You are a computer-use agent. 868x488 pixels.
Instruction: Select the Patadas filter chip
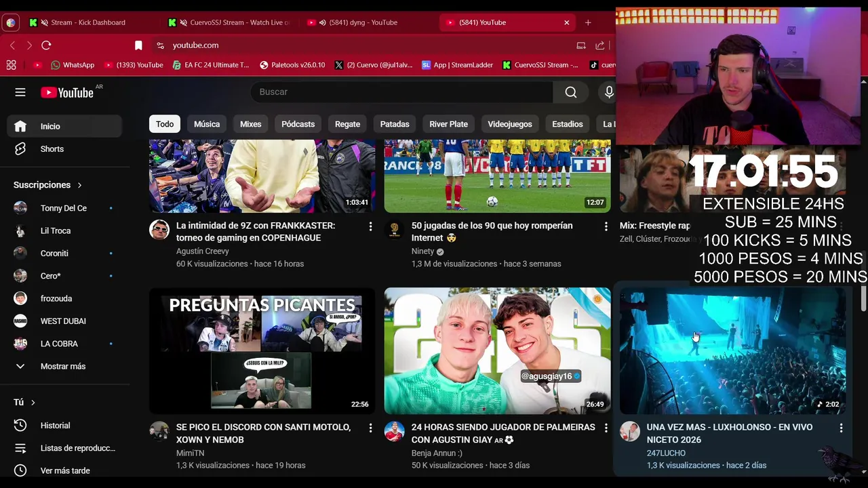[x=395, y=124]
